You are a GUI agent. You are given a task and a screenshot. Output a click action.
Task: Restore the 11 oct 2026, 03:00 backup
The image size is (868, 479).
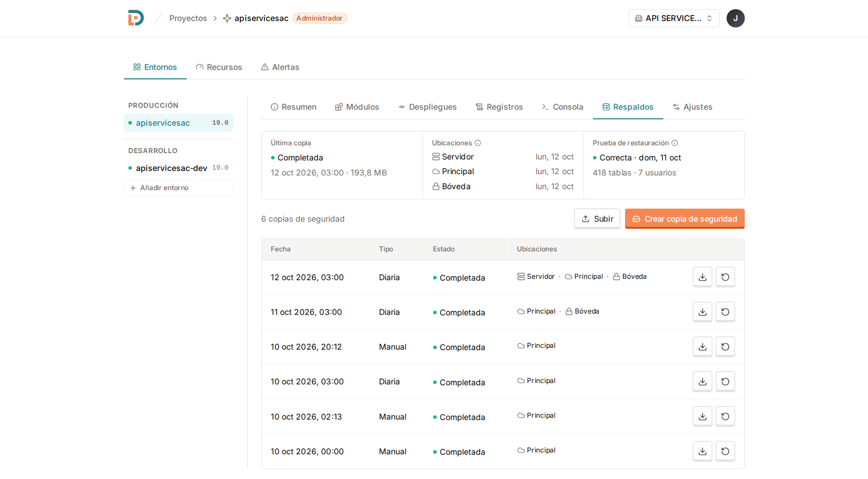[725, 312]
